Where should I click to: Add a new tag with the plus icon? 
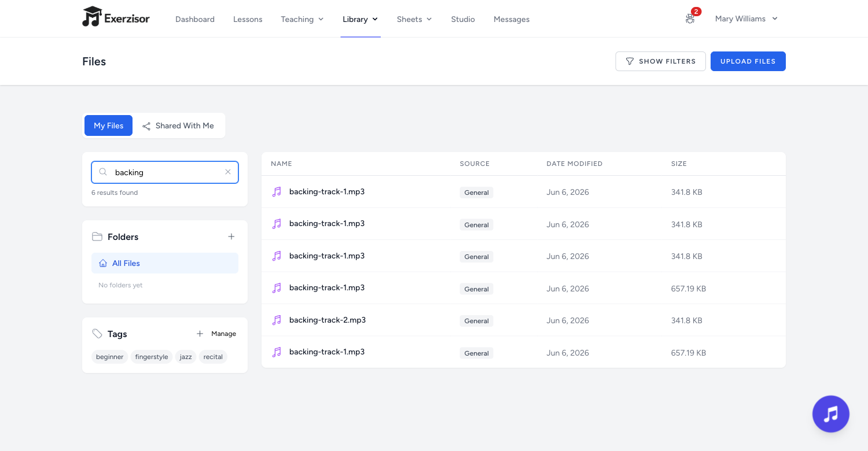coord(200,334)
